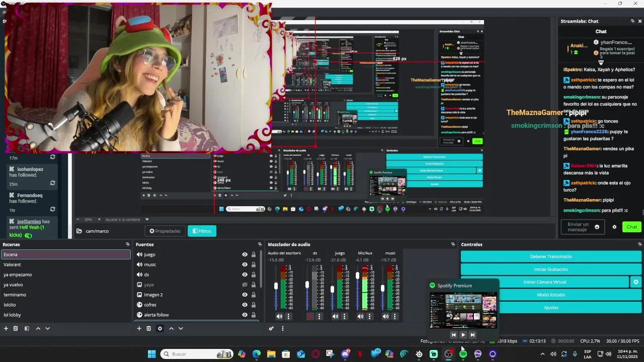This screenshot has height=362, width=644.
Task: Click Spotify play button in thumbnail preview
Action: tap(463, 335)
